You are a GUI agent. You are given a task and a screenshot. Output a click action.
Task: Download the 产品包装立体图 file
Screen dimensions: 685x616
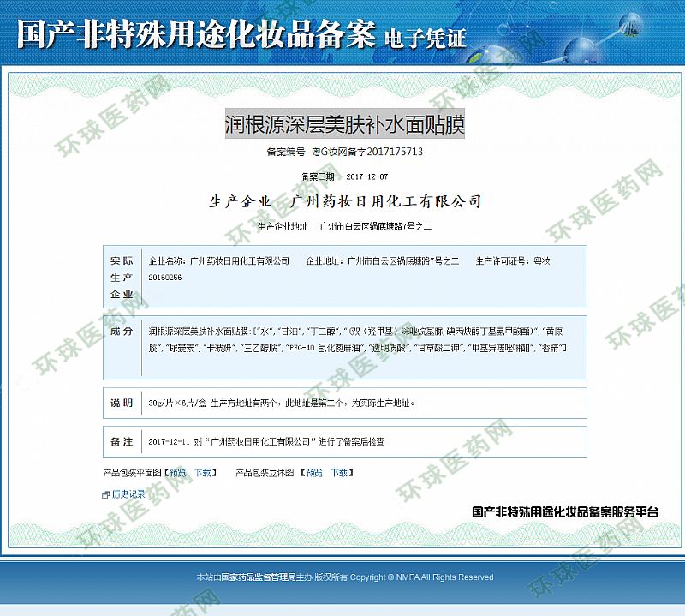[340, 472]
